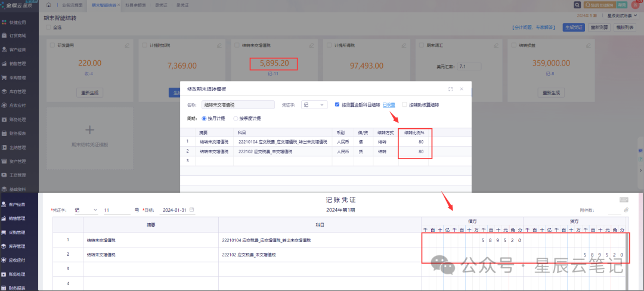Open 快捷应用 in the sidebar
The image size is (644, 291).
18,22
